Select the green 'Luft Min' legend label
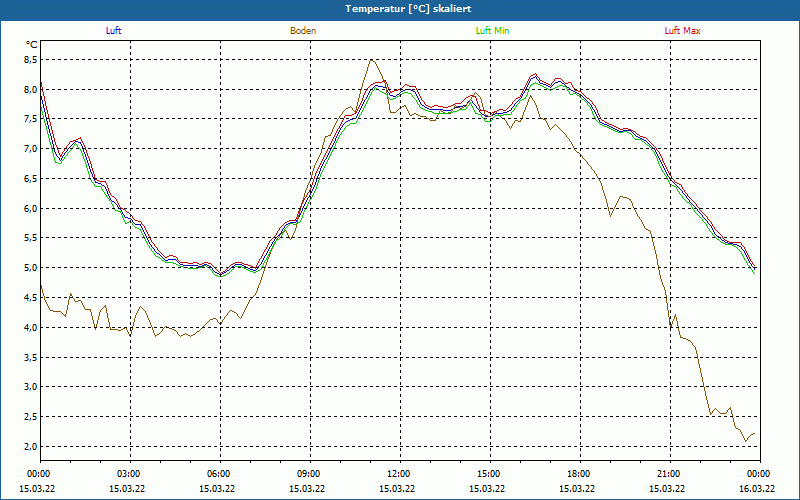This screenshot has height=500, width=800. tap(492, 31)
